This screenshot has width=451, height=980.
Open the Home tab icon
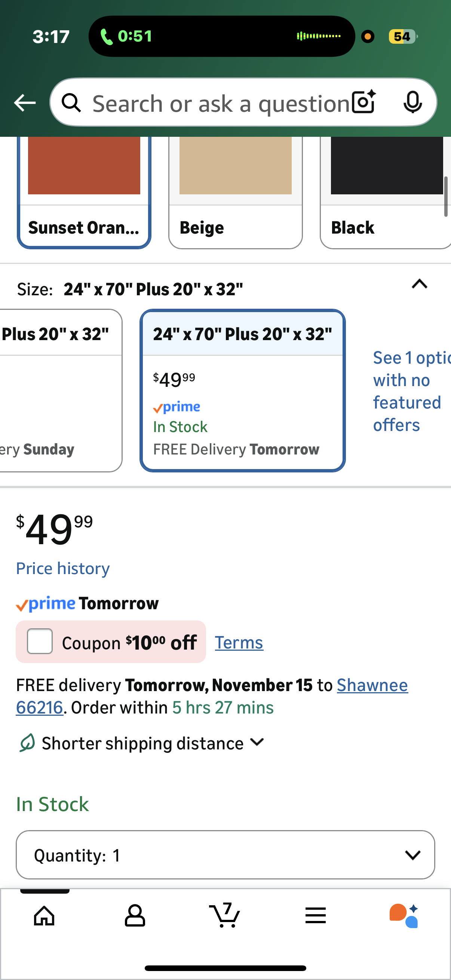(x=45, y=915)
